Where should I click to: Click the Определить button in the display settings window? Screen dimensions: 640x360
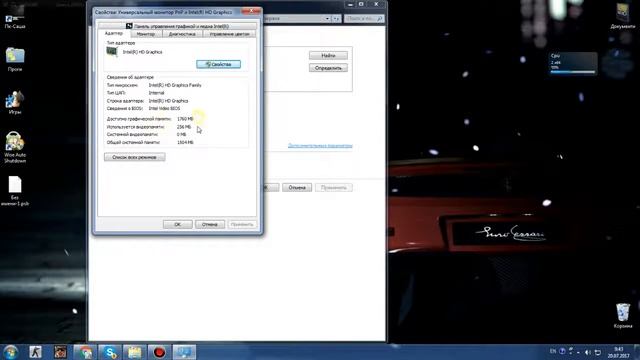pos(328,68)
